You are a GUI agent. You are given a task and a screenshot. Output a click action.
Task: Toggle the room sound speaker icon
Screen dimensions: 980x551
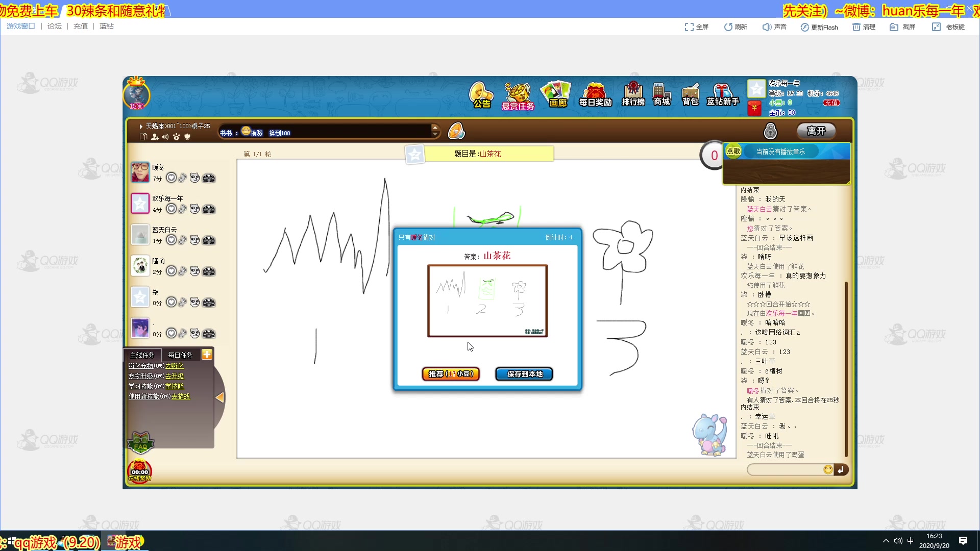click(x=165, y=137)
